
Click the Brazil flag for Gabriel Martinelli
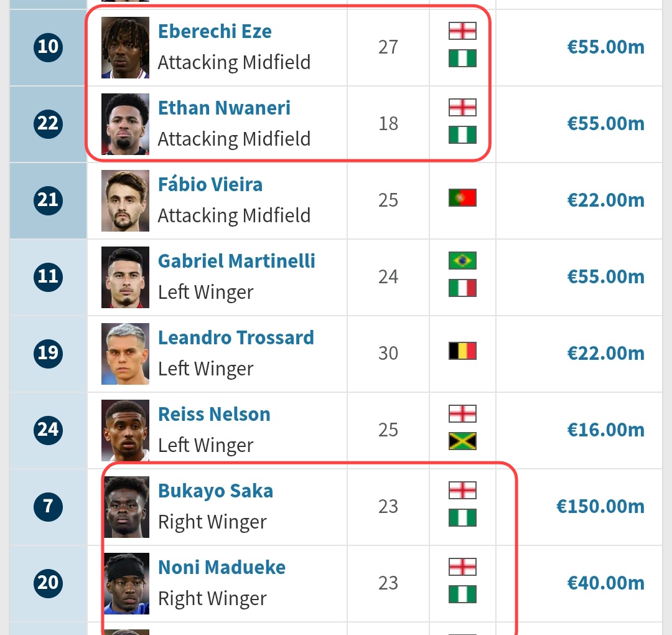(x=462, y=261)
